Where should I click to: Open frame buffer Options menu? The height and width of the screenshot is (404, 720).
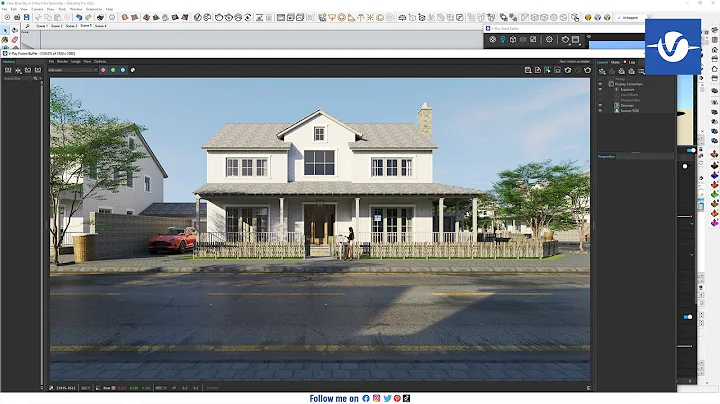click(x=100, y=62)
